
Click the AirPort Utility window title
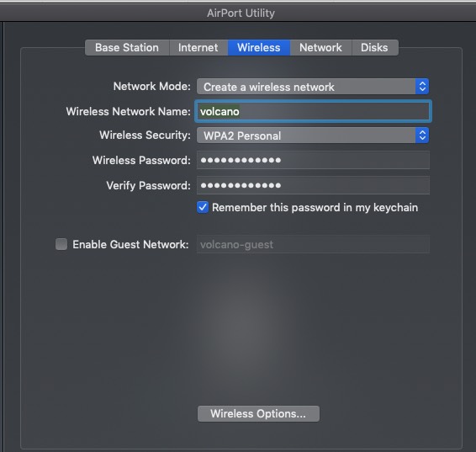(241, 13)
